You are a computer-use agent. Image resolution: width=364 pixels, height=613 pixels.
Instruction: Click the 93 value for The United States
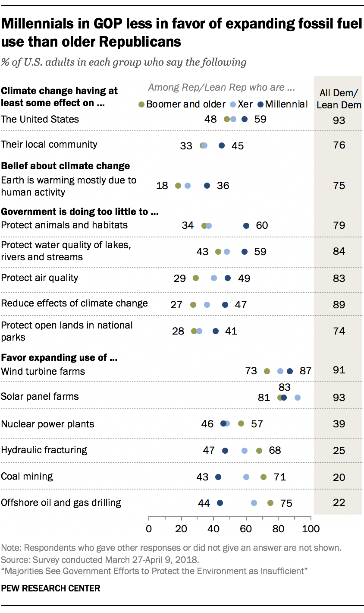tap(339, 120)
